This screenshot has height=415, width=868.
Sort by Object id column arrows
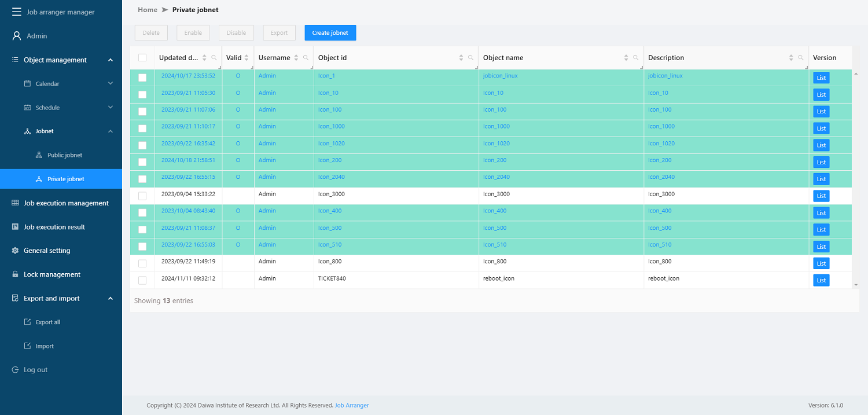(461, 58)
